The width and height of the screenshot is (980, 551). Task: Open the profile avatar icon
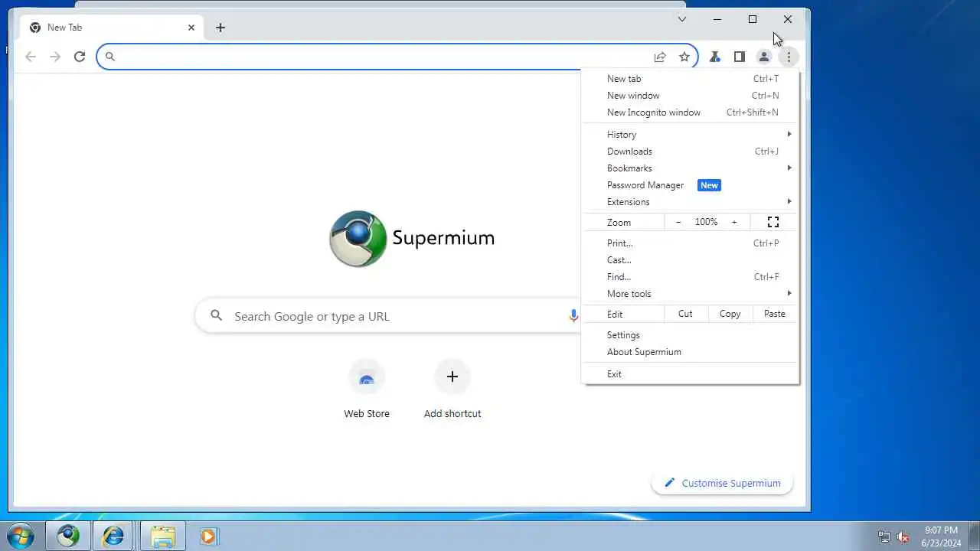(763, 57)
